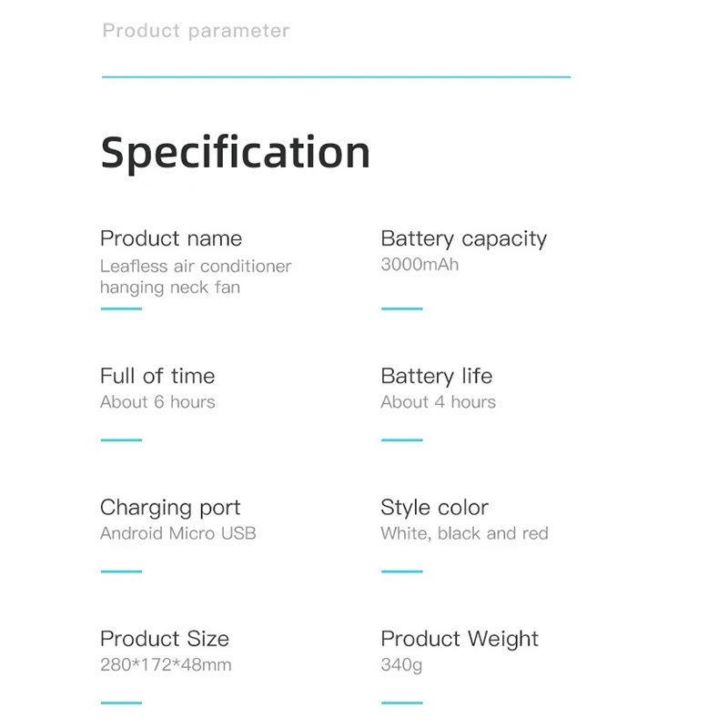This screenshot has width=728, height=728.
Task: Click the "Battery life" label
Action: tap(437, 376)
